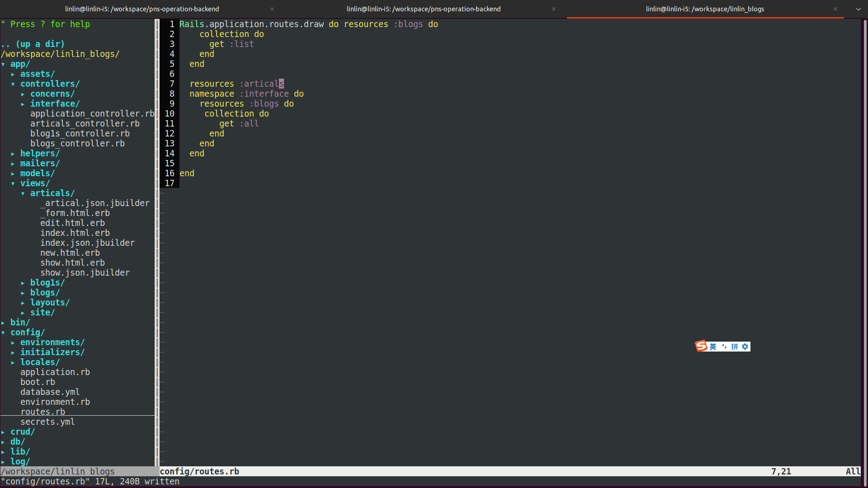Open database.yml in config folder

point(50,392)
